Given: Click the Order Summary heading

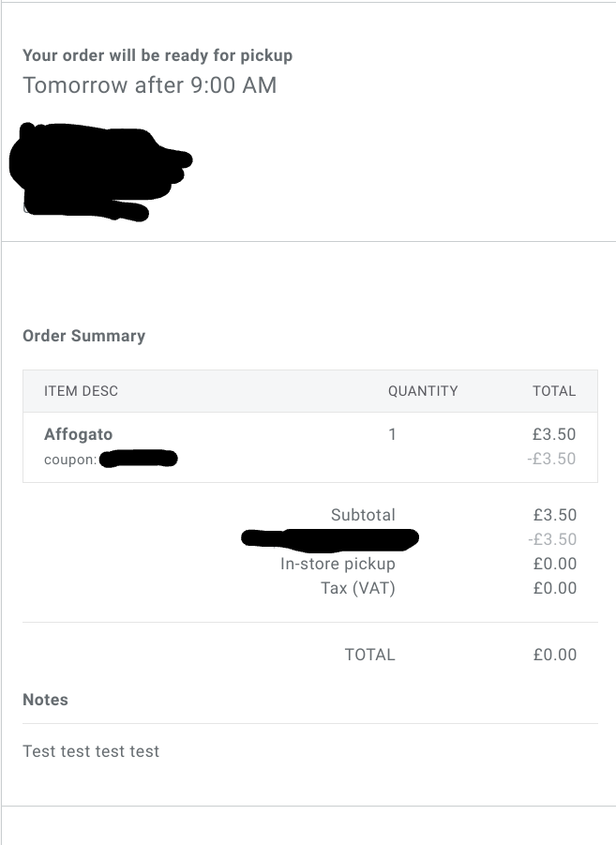Looking at the screenshot, I should click(x=83, y=336).
